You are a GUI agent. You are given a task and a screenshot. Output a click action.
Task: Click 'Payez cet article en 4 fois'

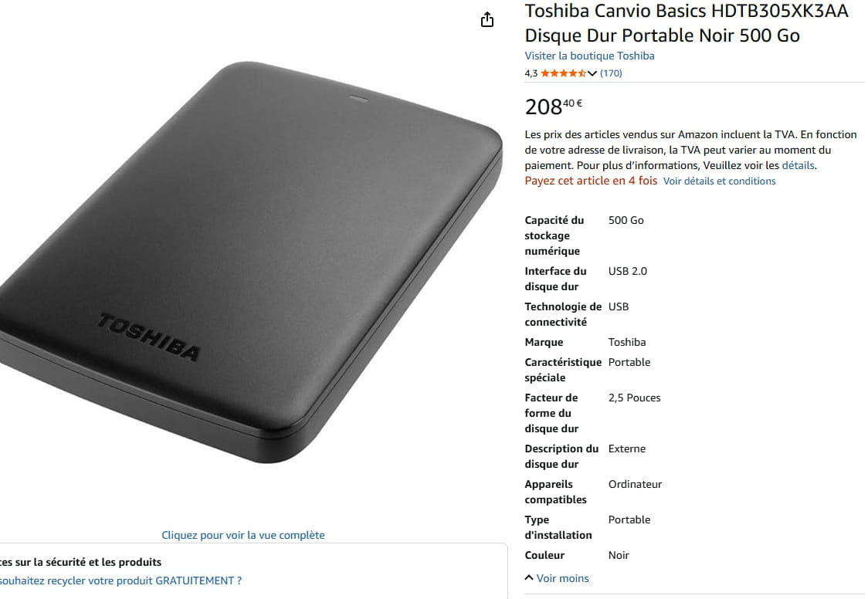[591, 181]
